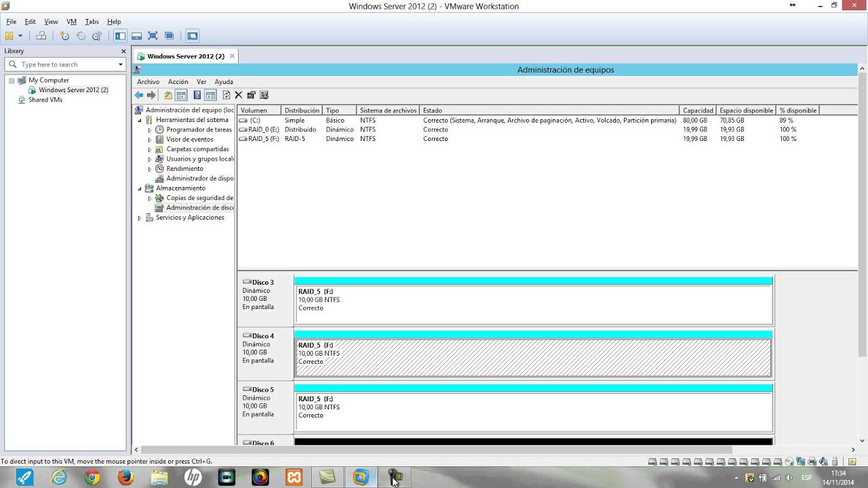
Task: Open the snapshot manager icon
Action: tap(97, 36)
